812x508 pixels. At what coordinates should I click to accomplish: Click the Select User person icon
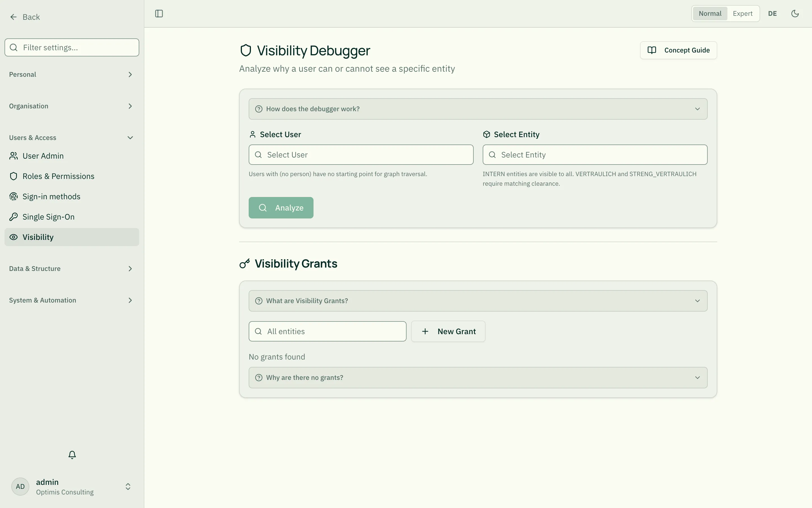253,134
